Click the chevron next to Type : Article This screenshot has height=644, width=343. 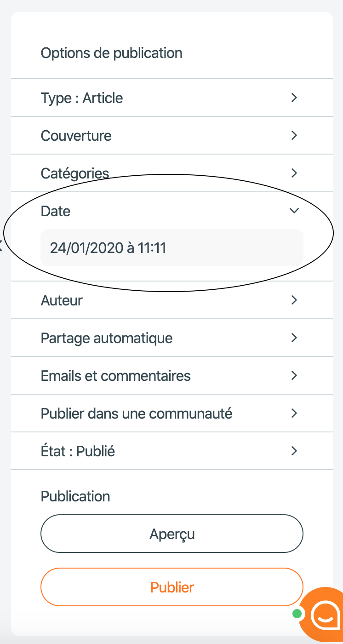click(x=294, y=98)
